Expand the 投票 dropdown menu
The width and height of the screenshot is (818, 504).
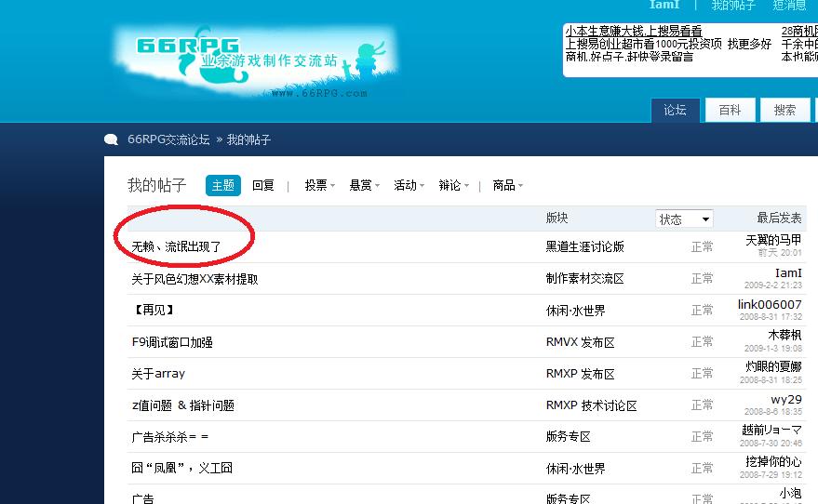320,185
